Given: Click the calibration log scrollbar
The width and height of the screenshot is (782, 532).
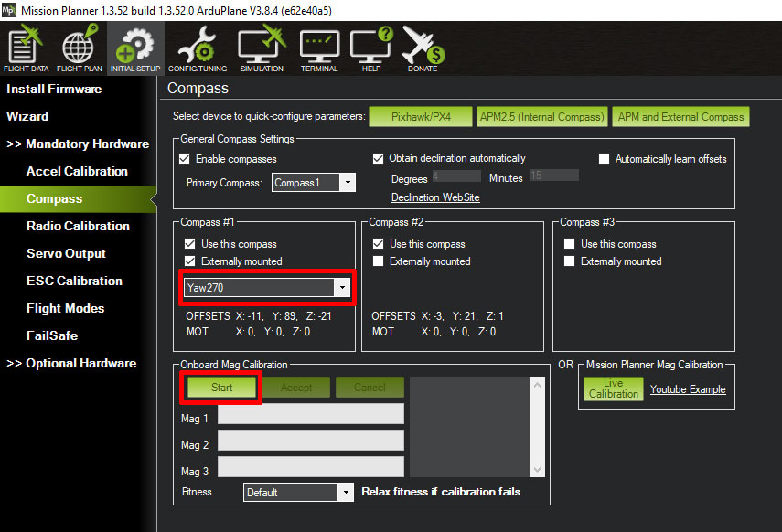Looking at the screenshot, I should (537, 428).
